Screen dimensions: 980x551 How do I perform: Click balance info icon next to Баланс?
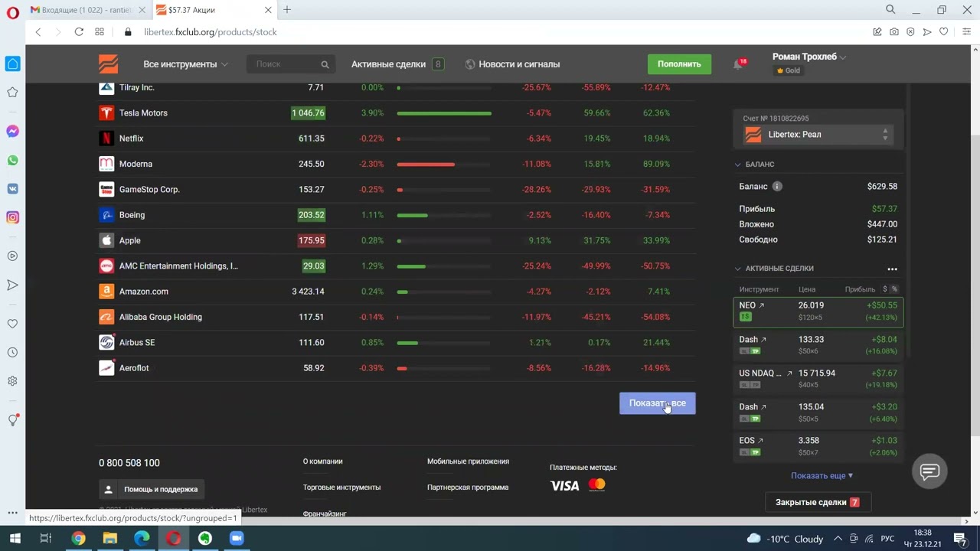777,186
